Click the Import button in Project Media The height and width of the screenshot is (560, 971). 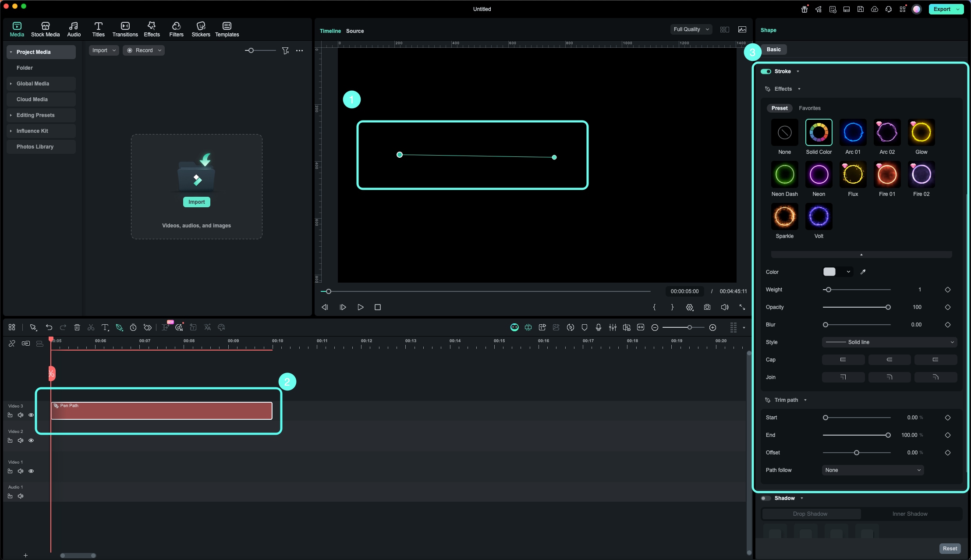click(196, 202)
